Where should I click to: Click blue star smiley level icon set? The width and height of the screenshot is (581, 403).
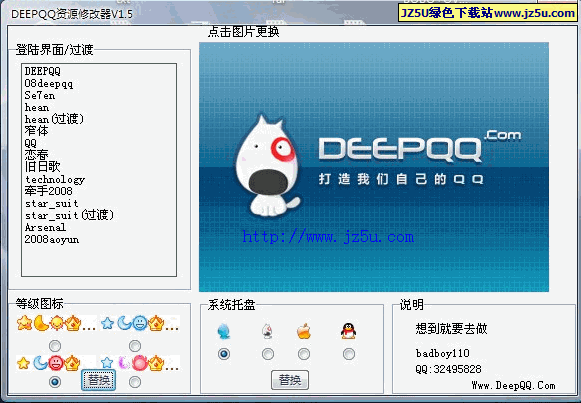[140, 323]
